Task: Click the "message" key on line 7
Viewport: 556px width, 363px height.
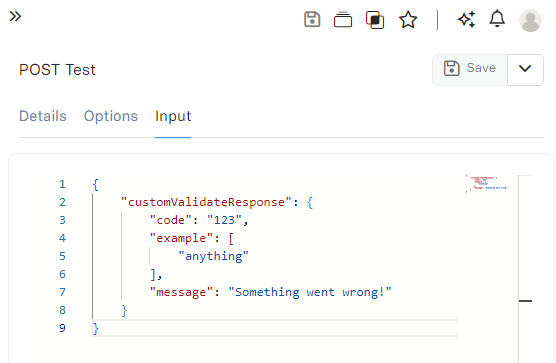Action: point(181,292)
